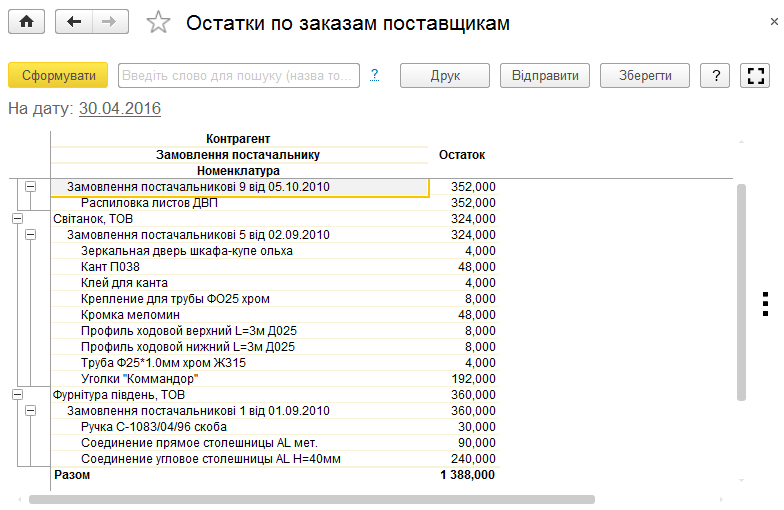Click the scroll up arrow
The width and height of the screenshot is (784, 510).
(x=742, y=142)
